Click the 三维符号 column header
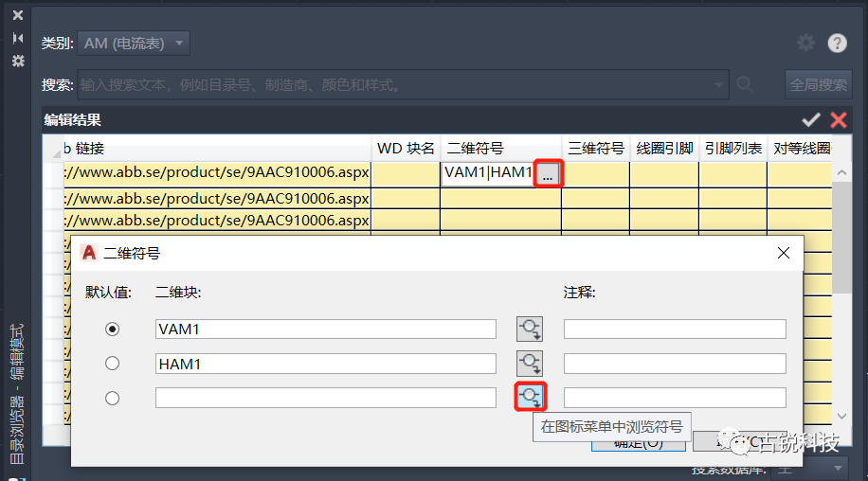The image size is (868, 481). click(596, 148)
